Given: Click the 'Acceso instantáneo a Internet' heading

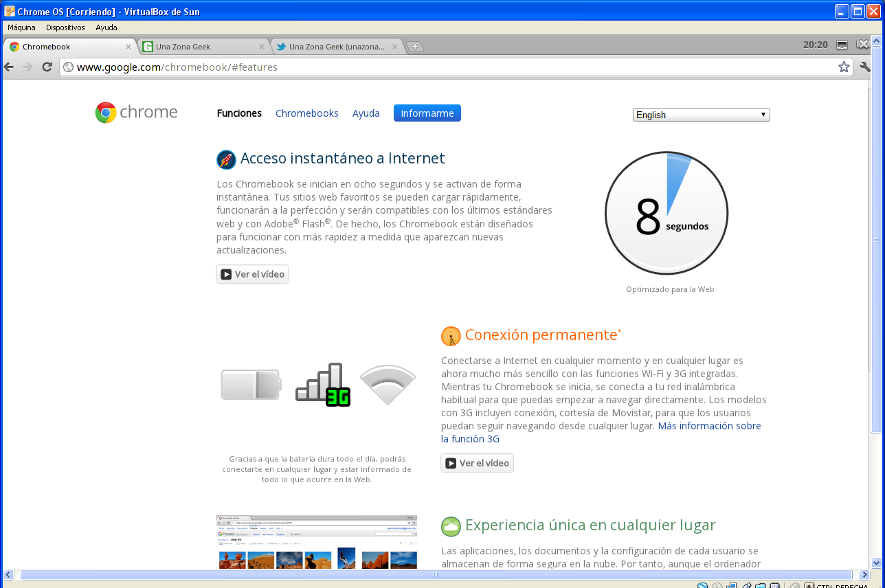Looking at the screenshot, I should pos(343,159).
